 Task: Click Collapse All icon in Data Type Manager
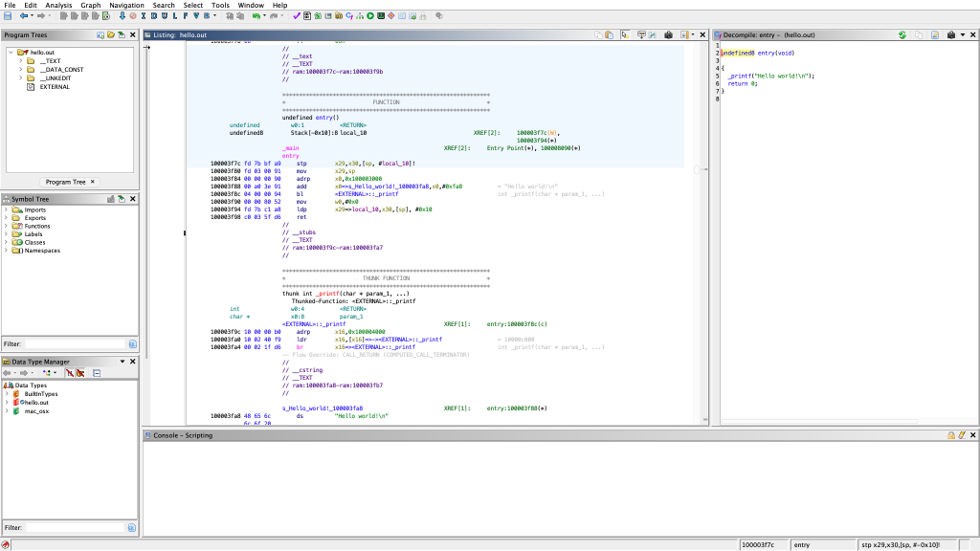click(97, 373)
